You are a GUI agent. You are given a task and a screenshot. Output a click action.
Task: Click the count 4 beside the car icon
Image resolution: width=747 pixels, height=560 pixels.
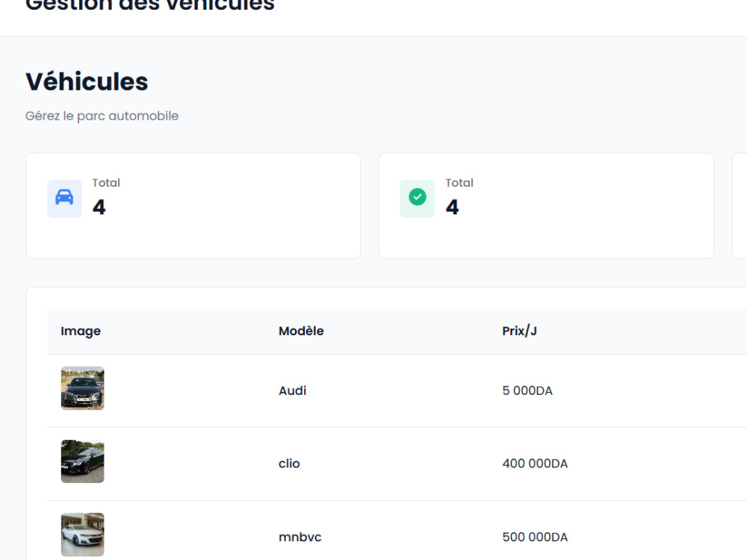click(99, 207)
